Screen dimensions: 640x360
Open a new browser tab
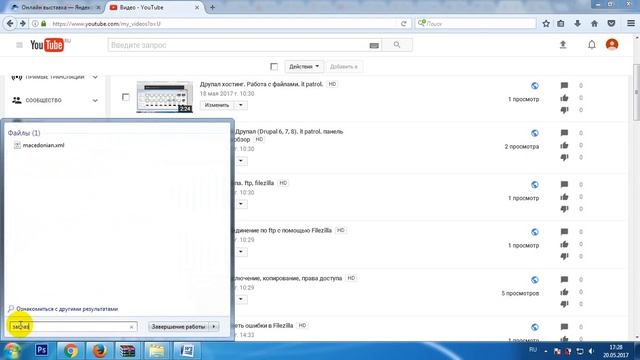(x=212, y=7)
